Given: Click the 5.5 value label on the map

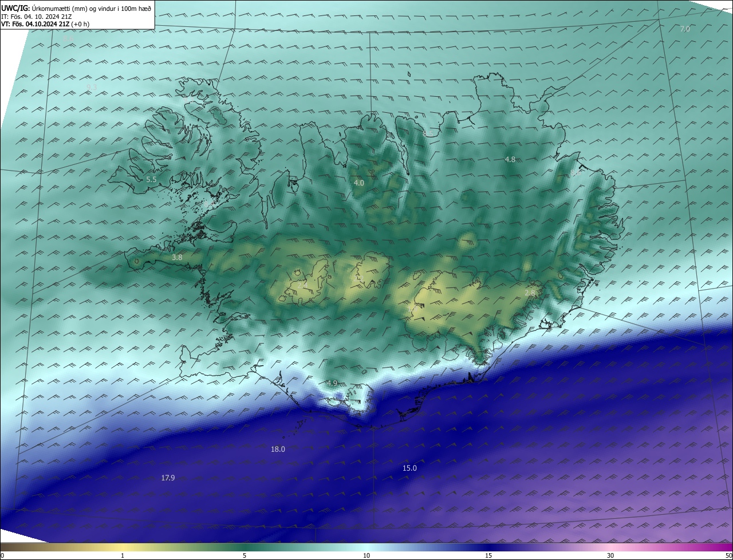Looking at the screenshot, I should click(x=151, y=180).
